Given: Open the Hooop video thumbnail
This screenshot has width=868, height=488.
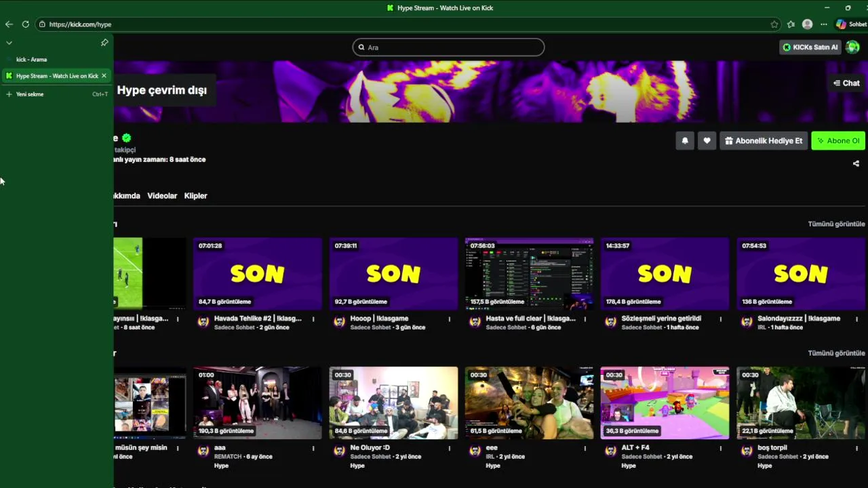Looking at the screenshot, I should click(393, 274).
